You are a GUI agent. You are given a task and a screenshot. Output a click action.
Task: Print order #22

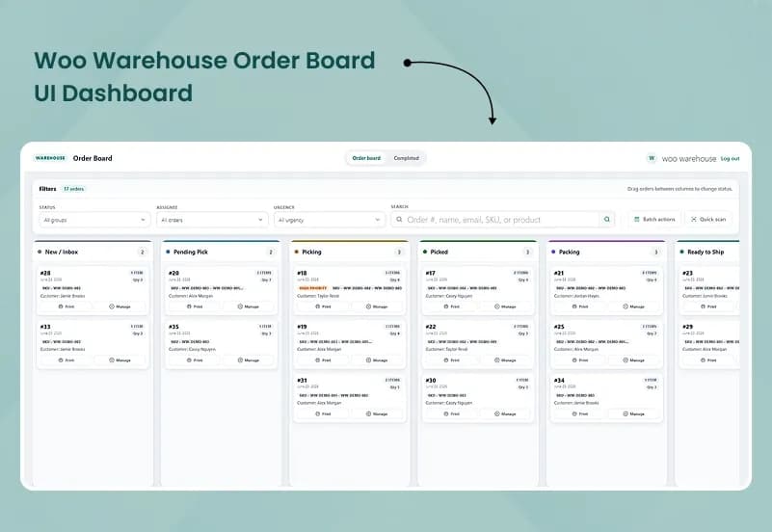pos(451,360)
